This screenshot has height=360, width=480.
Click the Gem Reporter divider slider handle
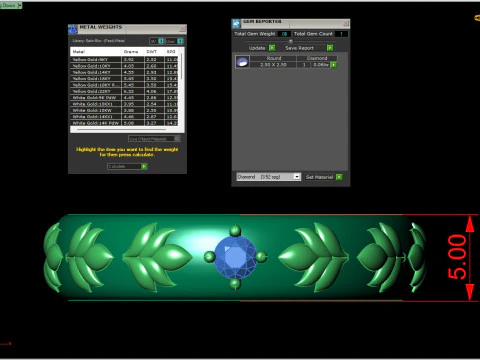[x=291, y=41]
